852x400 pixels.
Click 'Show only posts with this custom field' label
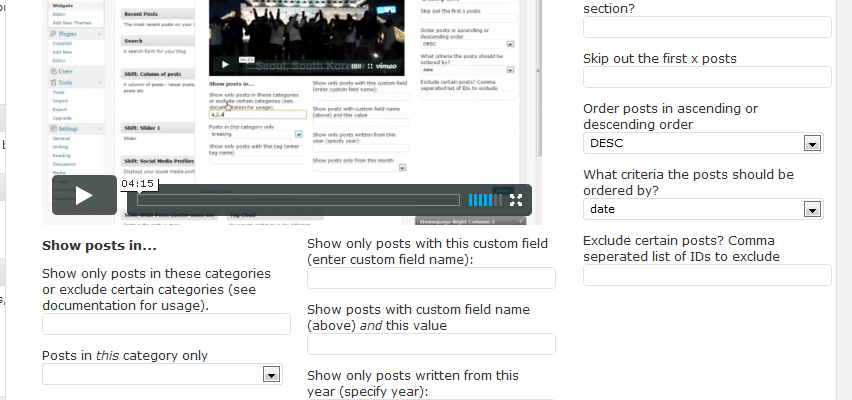click(428, 252)
